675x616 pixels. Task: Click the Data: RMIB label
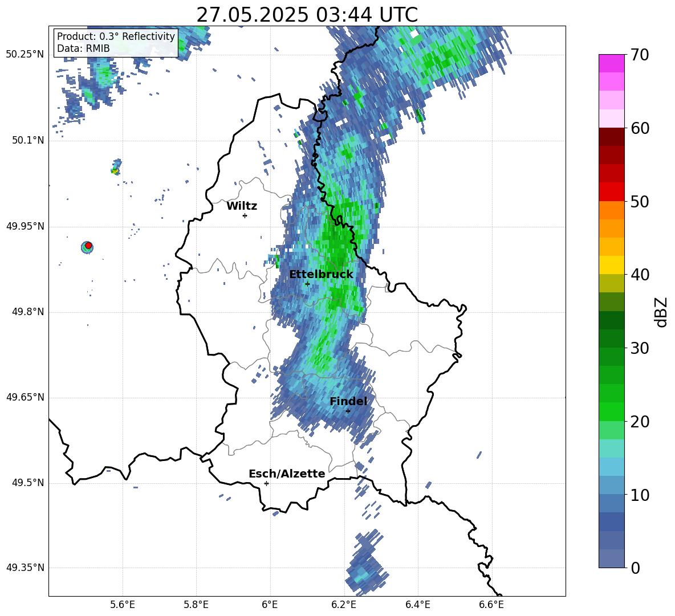coord(83,48)
